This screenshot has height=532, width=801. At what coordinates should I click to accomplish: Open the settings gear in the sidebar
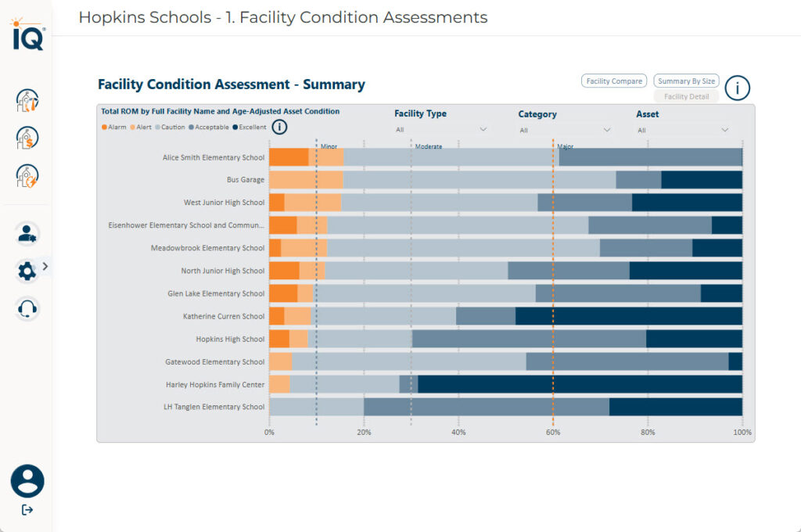click(27, 271)
